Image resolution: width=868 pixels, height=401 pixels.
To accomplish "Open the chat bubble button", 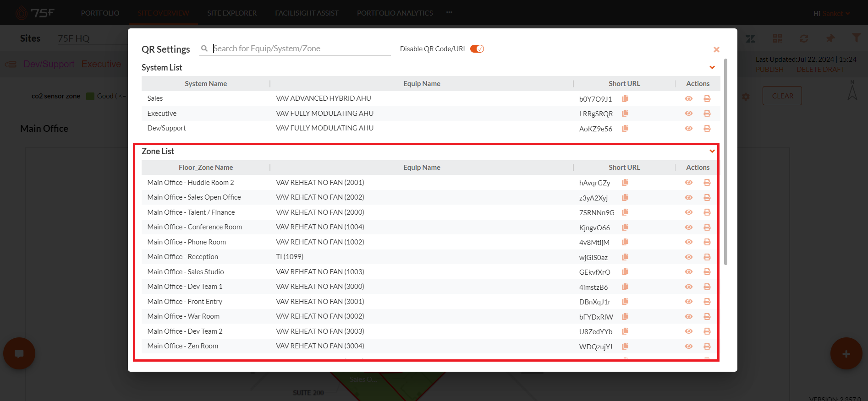I will click(x=19, y=353).
